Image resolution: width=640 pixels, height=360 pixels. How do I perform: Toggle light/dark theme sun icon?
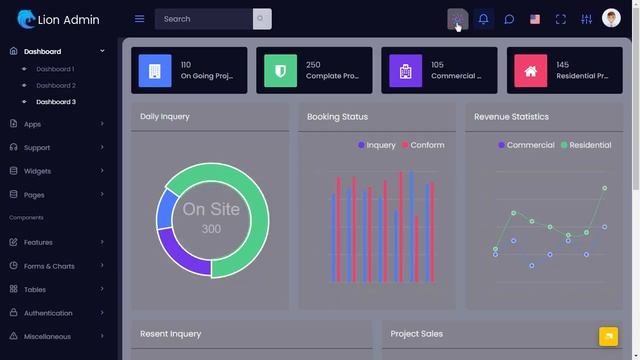pyautogui.click(x=458, y=19)
